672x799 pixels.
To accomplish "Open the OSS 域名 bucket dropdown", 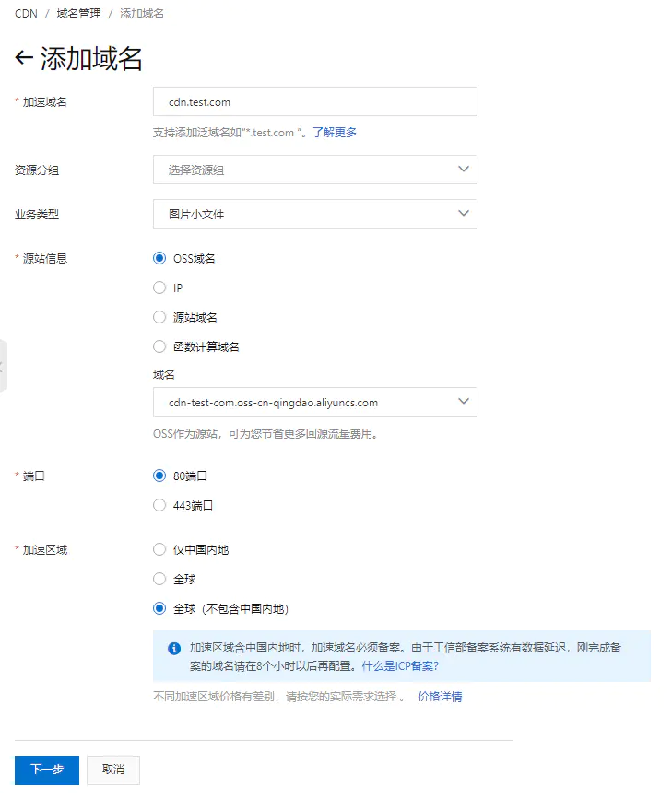I will pos(314,403).
